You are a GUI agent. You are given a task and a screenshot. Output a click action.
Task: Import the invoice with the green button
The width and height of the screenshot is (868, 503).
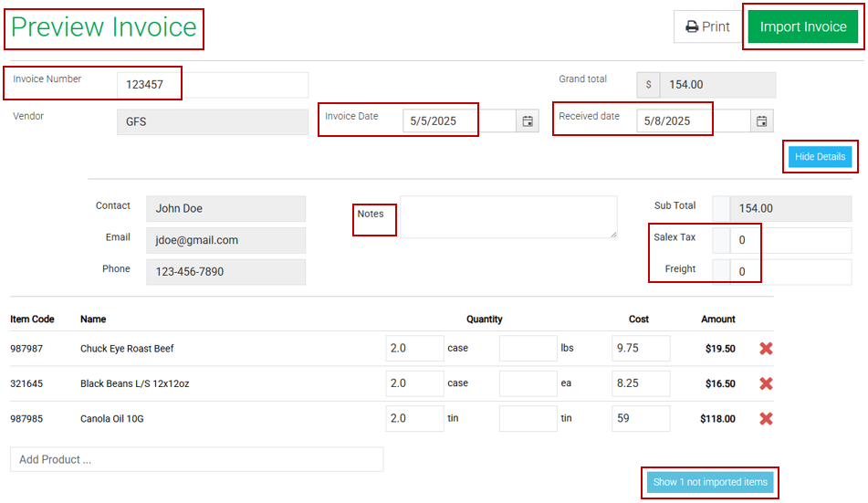(803, 26)
